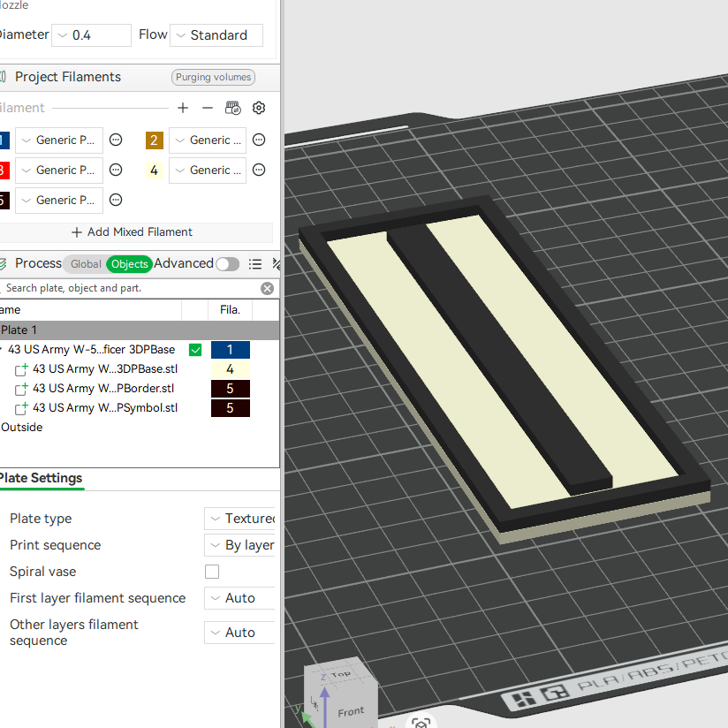Select the PSymbol.stl part row

pos(105,408)
